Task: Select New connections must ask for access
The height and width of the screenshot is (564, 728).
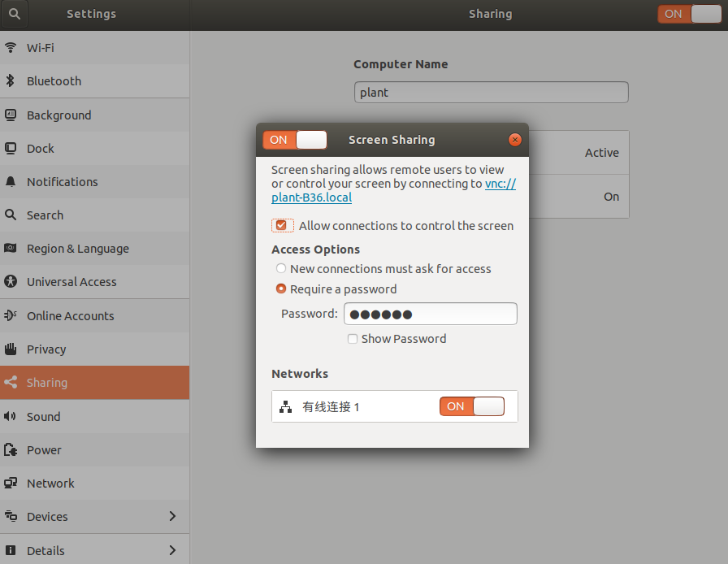Action: 281,268
